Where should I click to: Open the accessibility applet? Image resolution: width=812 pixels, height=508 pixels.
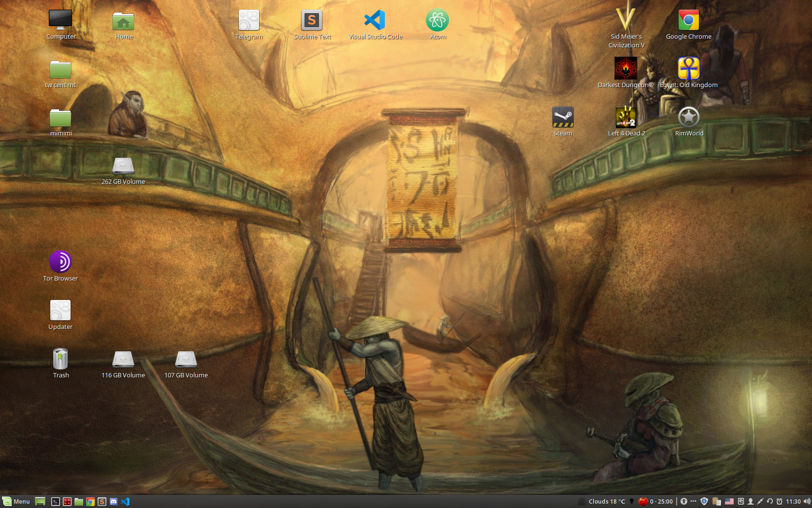684,502
